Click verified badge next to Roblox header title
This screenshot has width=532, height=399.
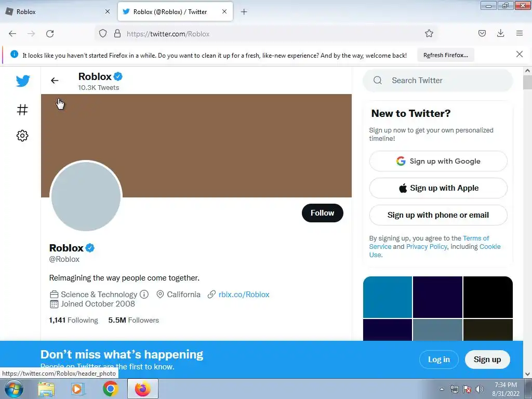[x=118, y=77]
